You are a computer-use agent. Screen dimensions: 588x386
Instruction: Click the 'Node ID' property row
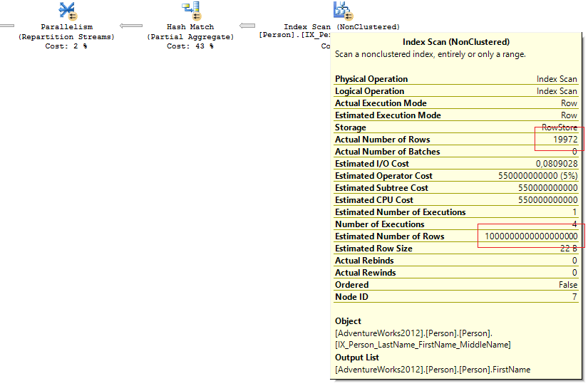(x=456, y=297)
